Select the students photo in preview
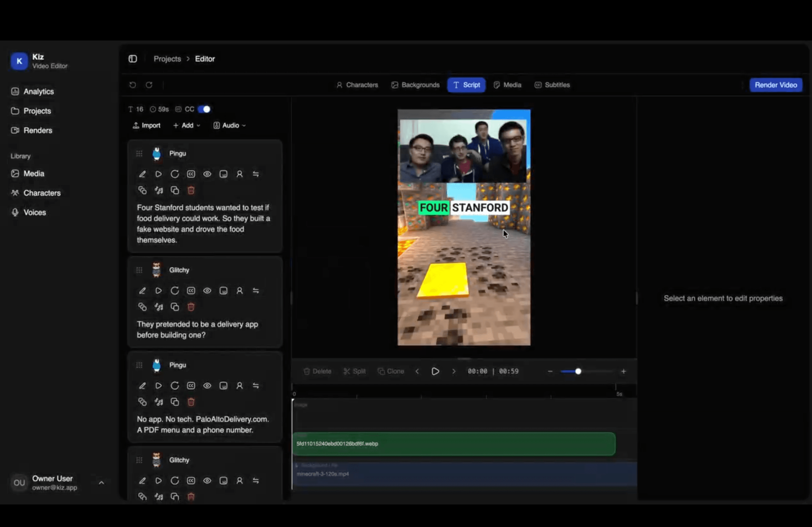Screen dimensions: 812x527 463,151
